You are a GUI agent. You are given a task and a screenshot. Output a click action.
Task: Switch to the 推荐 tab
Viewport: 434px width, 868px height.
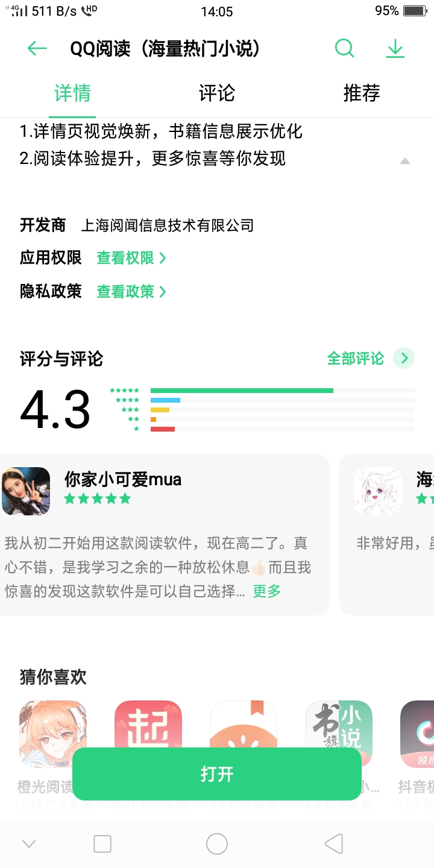362,93
